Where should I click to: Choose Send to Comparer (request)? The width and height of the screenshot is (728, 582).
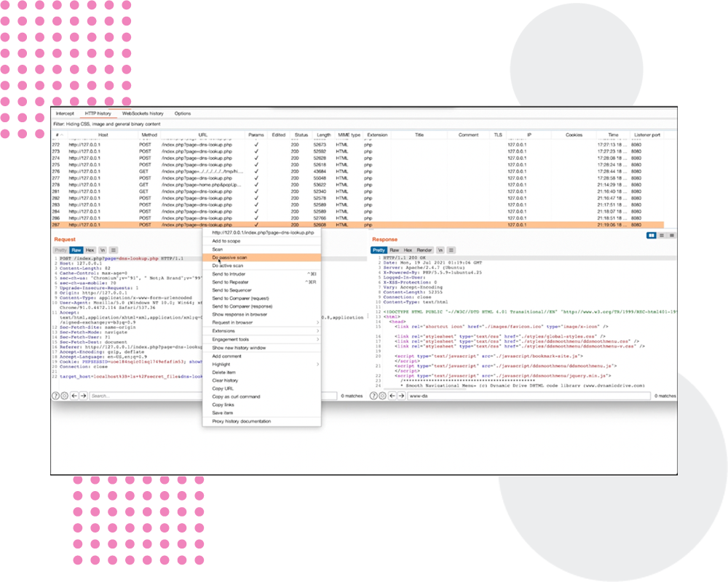pos(262,298)
